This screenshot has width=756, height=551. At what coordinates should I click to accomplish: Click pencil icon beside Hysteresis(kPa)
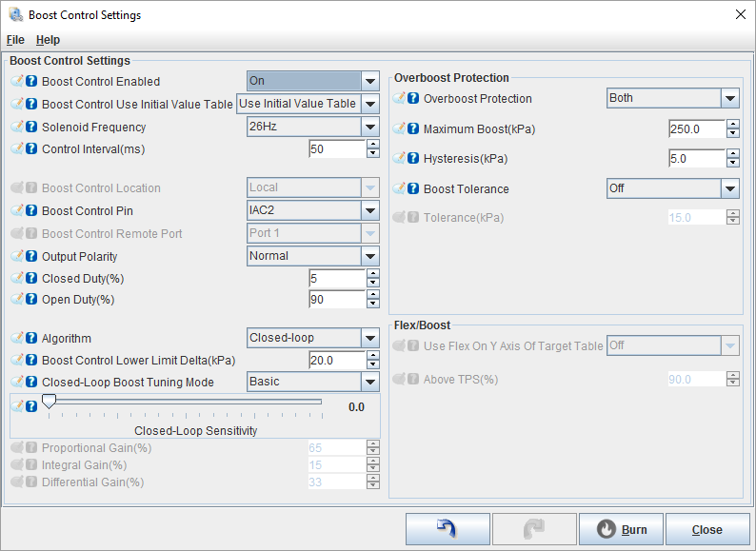pyautogui.click(x=399, y=159)
